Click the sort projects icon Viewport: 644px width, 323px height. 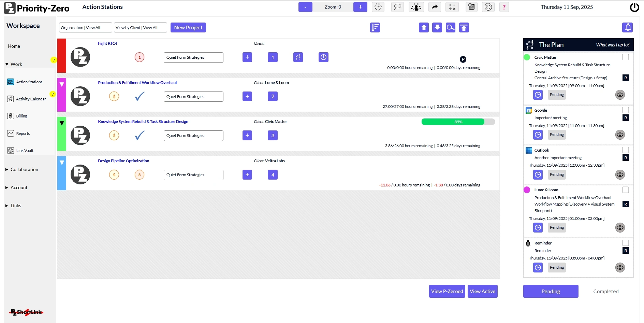coord(375,27)
